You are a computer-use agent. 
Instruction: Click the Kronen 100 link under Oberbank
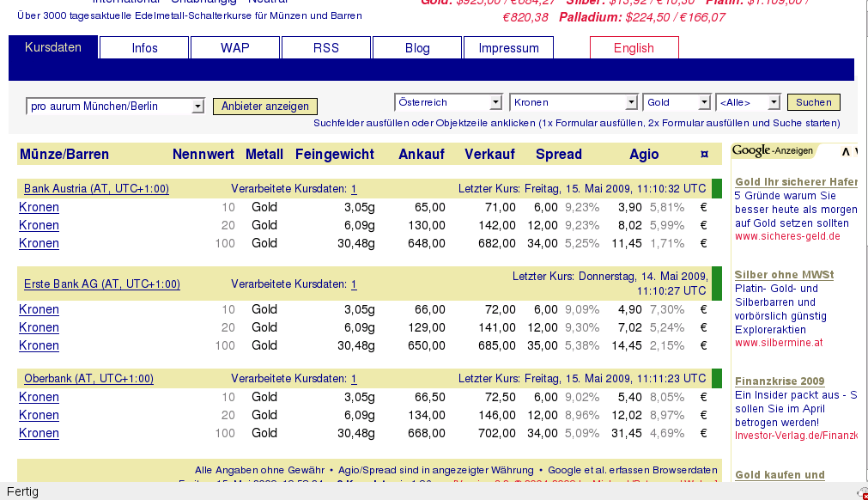click(39, 433)
